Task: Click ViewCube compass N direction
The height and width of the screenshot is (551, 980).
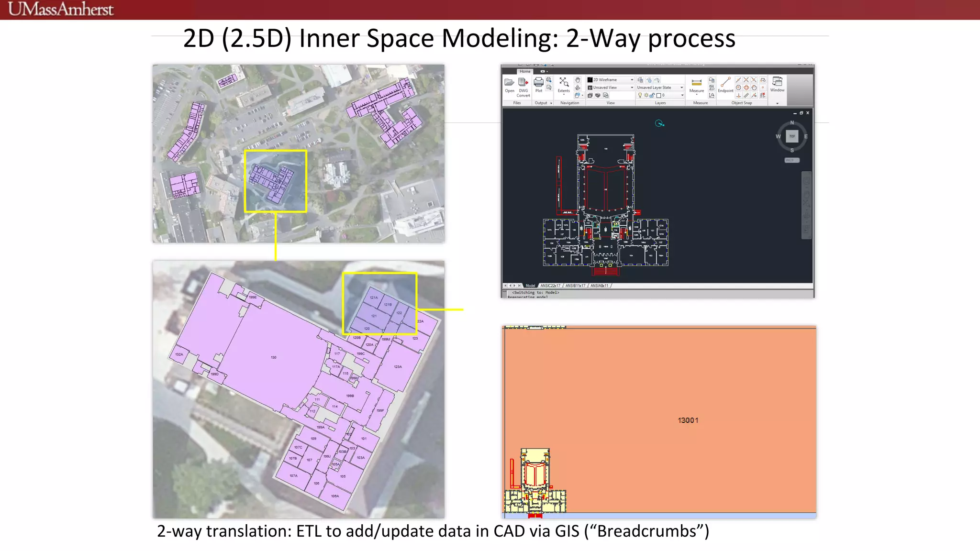Action: click(792, 123)
